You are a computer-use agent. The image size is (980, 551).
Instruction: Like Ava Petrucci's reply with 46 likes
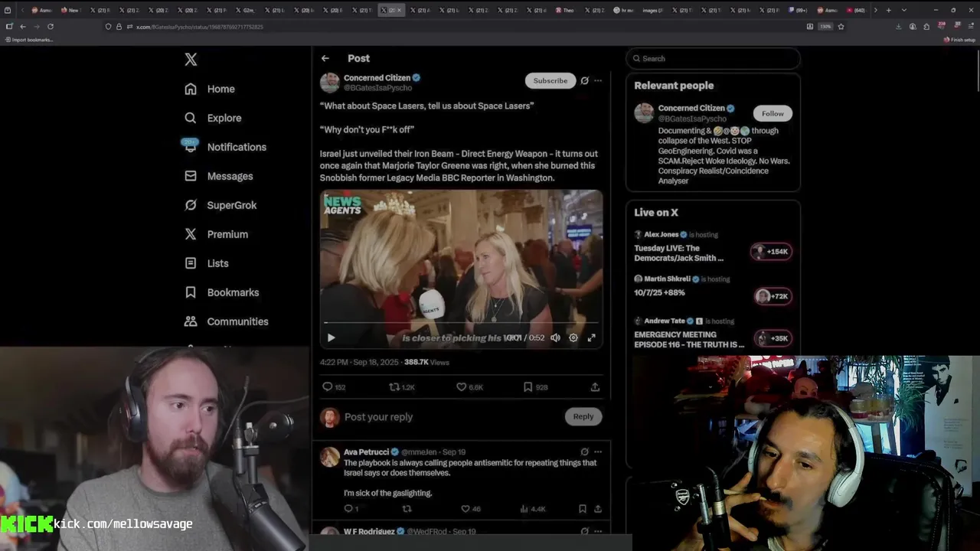[470, 509]
